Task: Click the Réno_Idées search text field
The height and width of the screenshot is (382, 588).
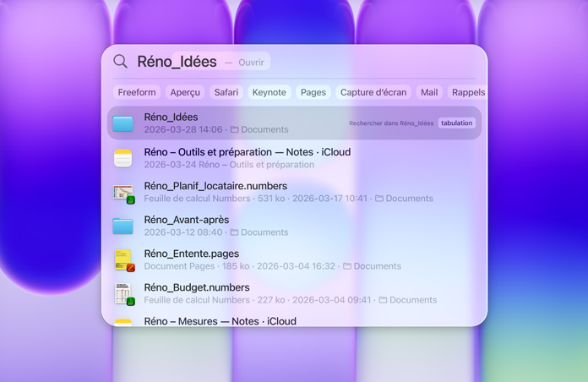Action: click(x=177, y=62)
